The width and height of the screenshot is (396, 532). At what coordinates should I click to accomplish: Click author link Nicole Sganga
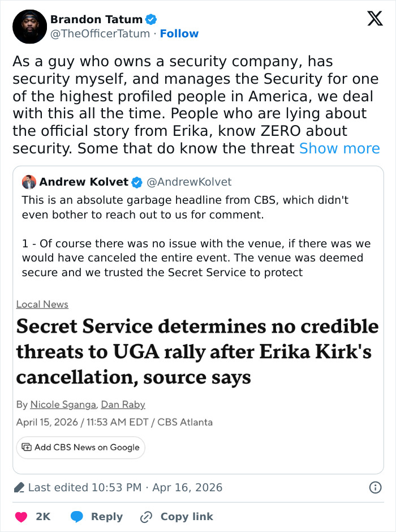point(63,404)
